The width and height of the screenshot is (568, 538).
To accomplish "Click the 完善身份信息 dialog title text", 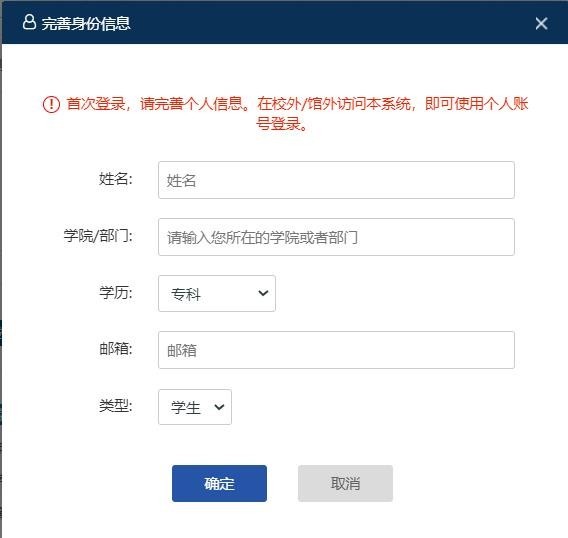I will [x=86, y=24].
